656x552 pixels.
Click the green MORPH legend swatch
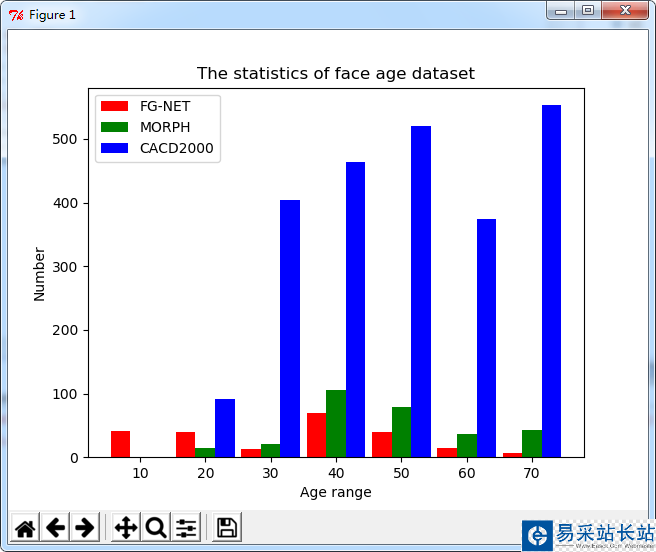click(114, 127)
